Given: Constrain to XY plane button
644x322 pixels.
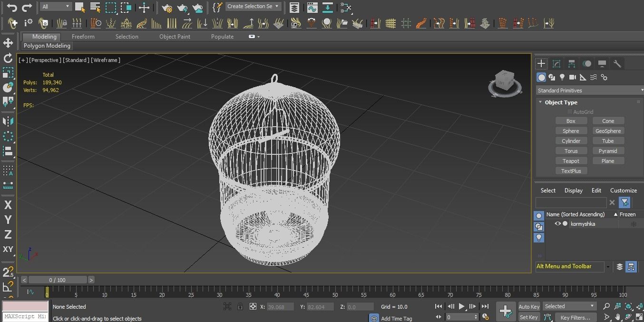Looking at the screenshot, I should click(x=8, y=250).
